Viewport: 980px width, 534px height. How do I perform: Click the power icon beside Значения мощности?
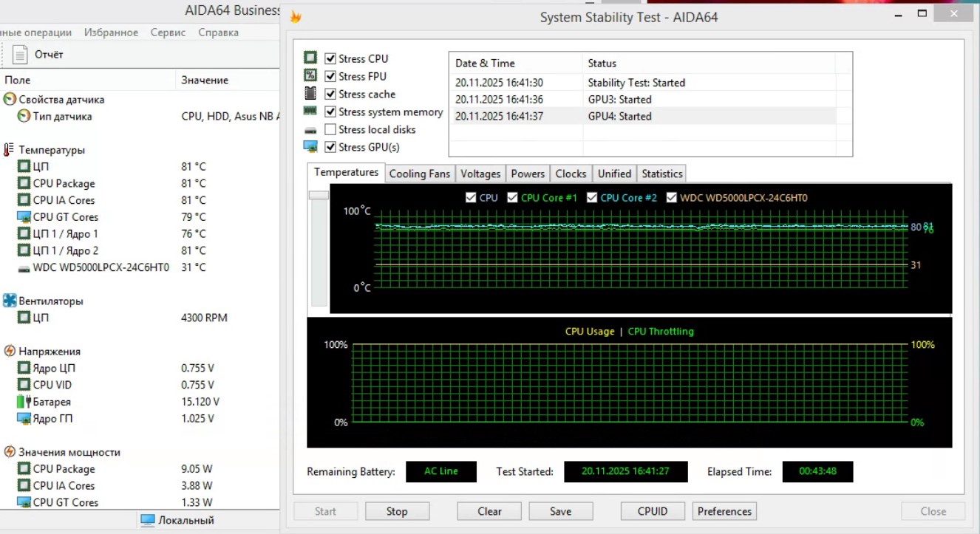pos(10,452)
